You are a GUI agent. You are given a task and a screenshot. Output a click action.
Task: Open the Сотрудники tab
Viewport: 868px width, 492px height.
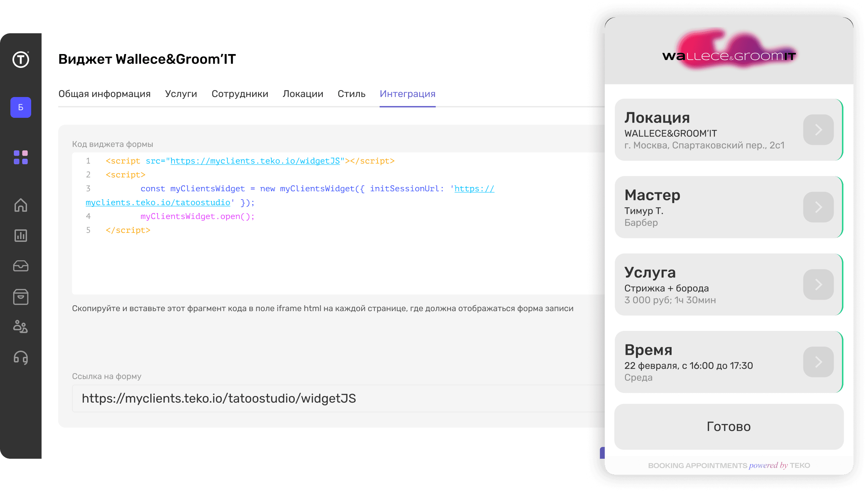click(x=240, y=94)
